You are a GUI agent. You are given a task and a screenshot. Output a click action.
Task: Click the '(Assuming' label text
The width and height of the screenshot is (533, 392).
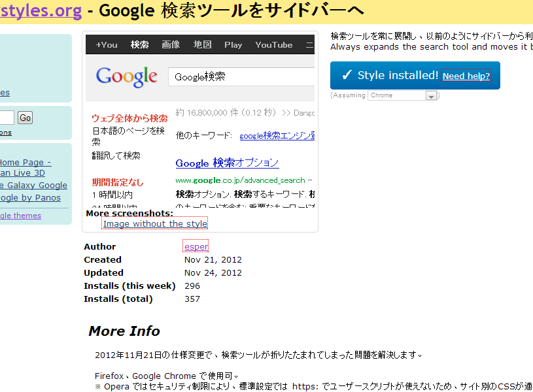349,95
